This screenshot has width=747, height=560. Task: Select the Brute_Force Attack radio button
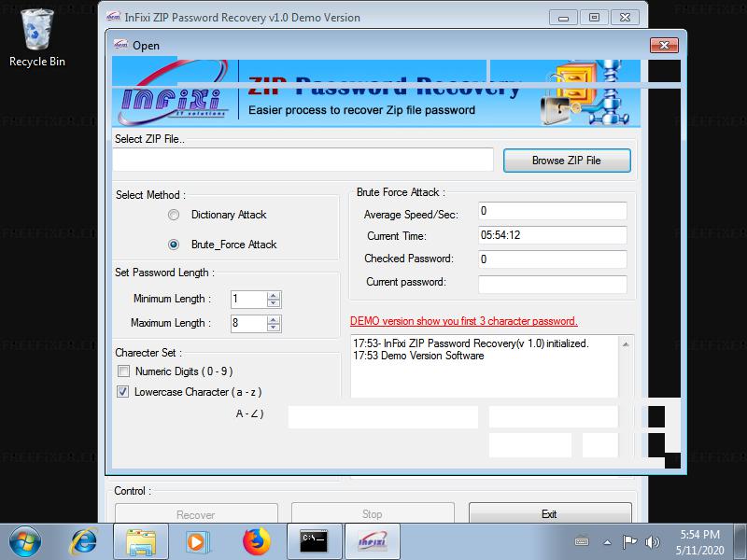[174, 245]
